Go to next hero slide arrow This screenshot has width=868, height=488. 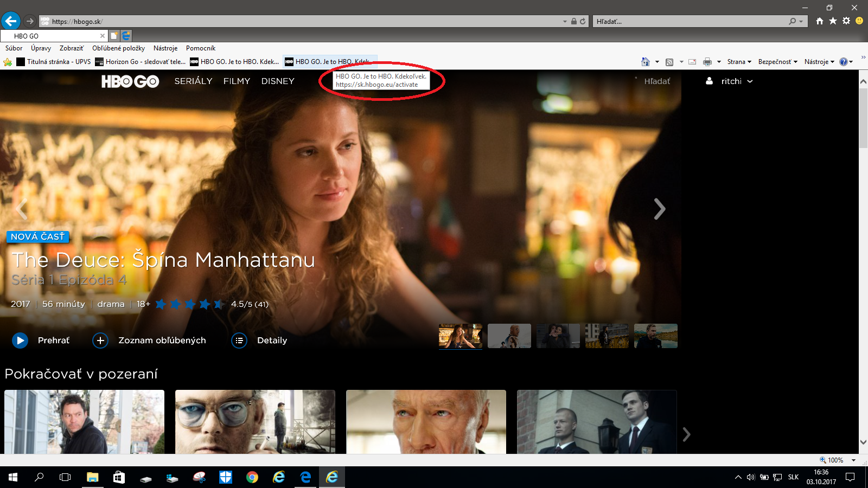point(659,209)
